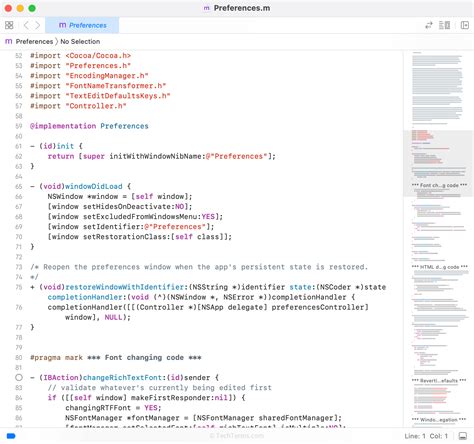474x444 pixels.
Task: Open the No Selection jump bar menu
Action: coord(80,41)
